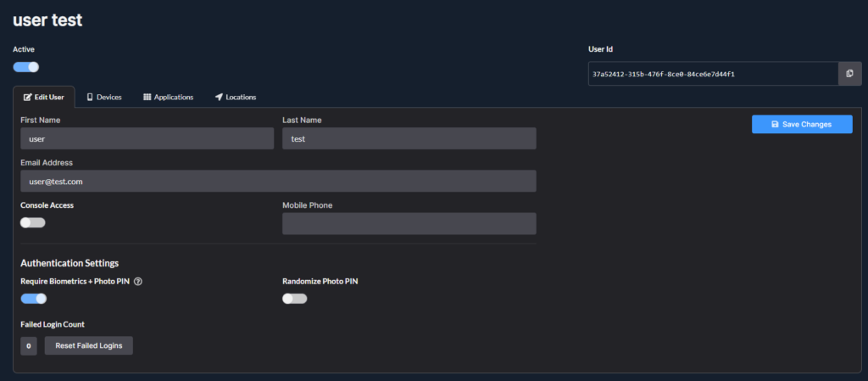This screenshot has width=868, height=381.
Task: Click the 'user test' page heading
Action: pos(47,20)
